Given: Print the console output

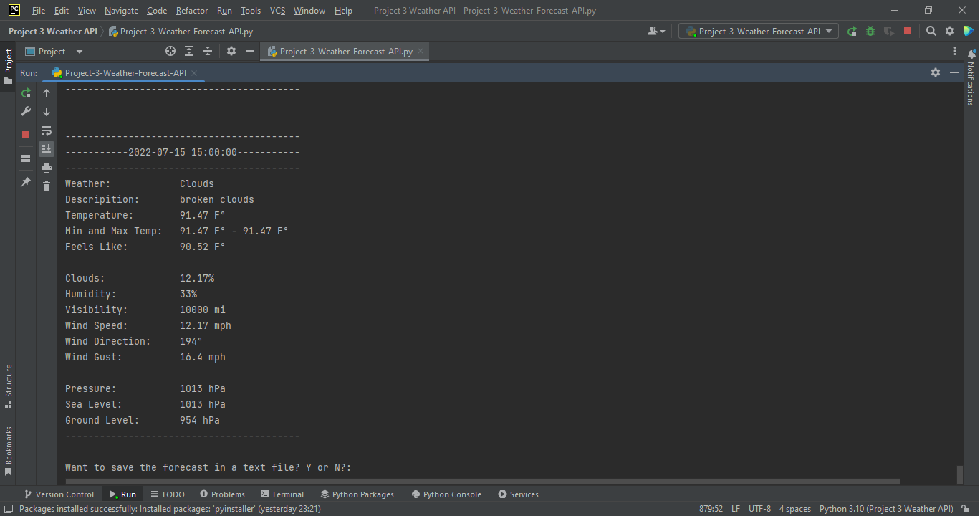Looking at the screenshot, I should [x=47, y=167].
